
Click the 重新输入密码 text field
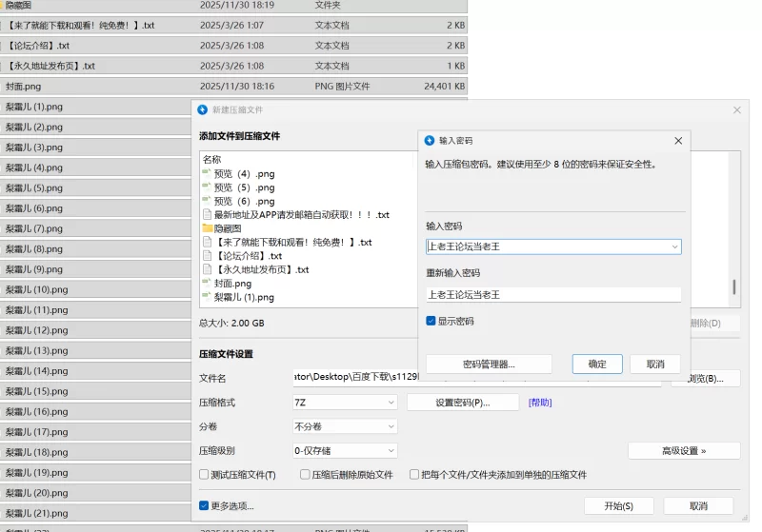[x=552, y=295]
